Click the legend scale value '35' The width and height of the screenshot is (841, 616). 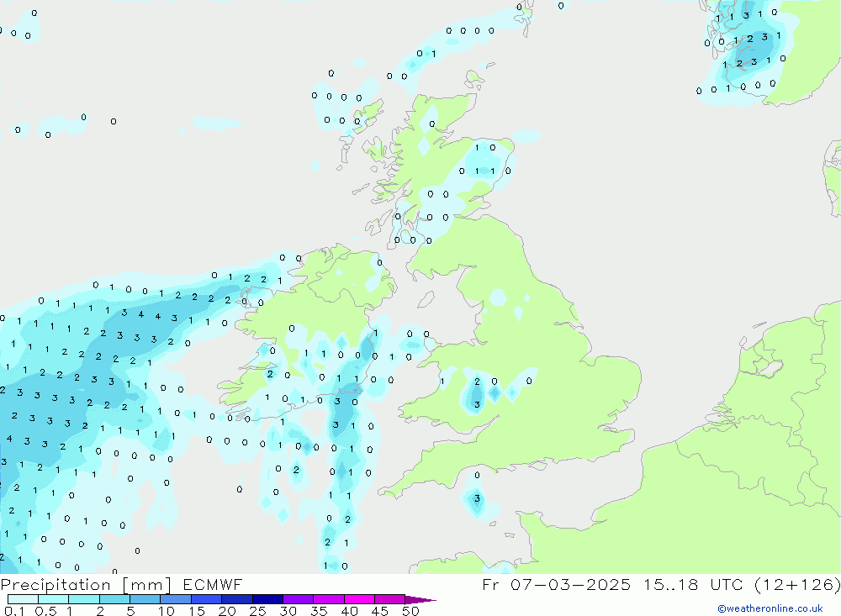(x=319, y=611)
